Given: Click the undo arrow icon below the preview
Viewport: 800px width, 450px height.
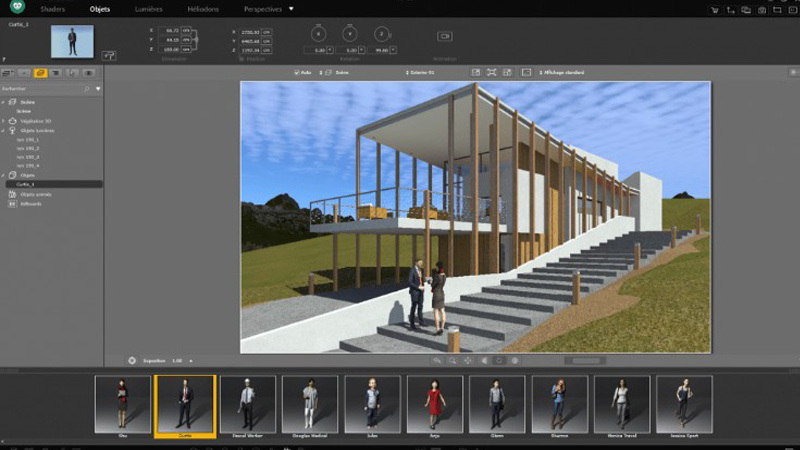Looking at the screenshot, I should click(437, 360).
